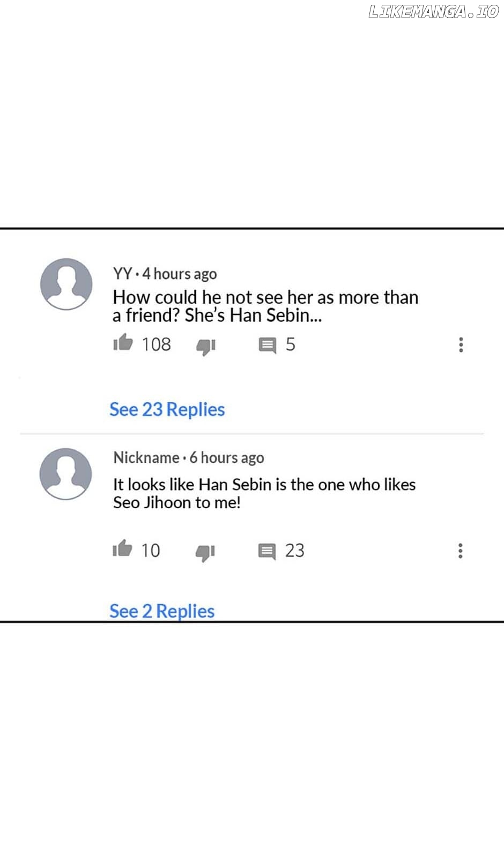This screenshot has height=864, width=504.
Task: Dislike Nickname's comment
Action: (x=205, y=552)
